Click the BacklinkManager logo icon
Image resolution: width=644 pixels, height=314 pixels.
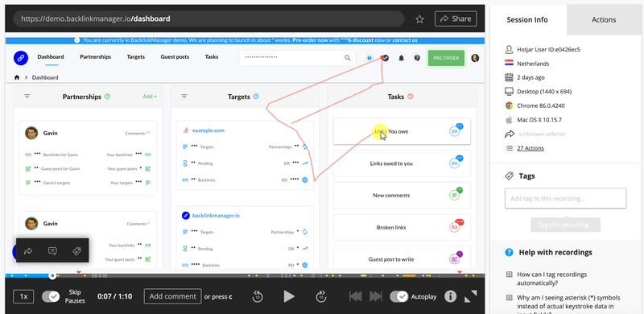(21, 58)
